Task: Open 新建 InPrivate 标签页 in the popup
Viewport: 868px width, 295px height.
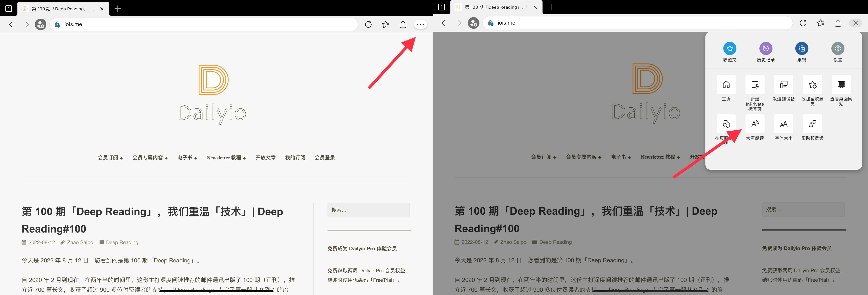Action: (755, 93)
